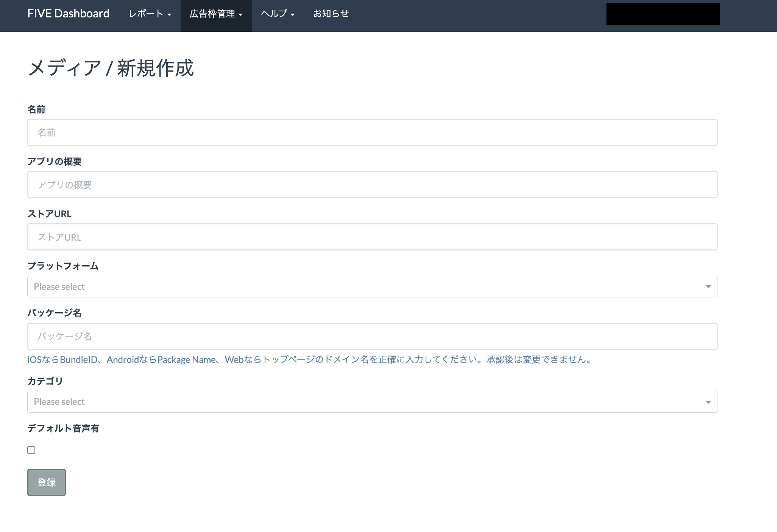The image size is (777, 532).
Task: Click the FIVE Dashboard brand link
Action: [68, 14]
